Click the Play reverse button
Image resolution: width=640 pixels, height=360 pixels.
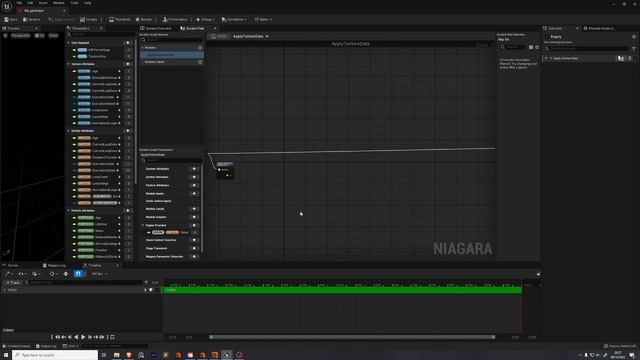(76, 337)
